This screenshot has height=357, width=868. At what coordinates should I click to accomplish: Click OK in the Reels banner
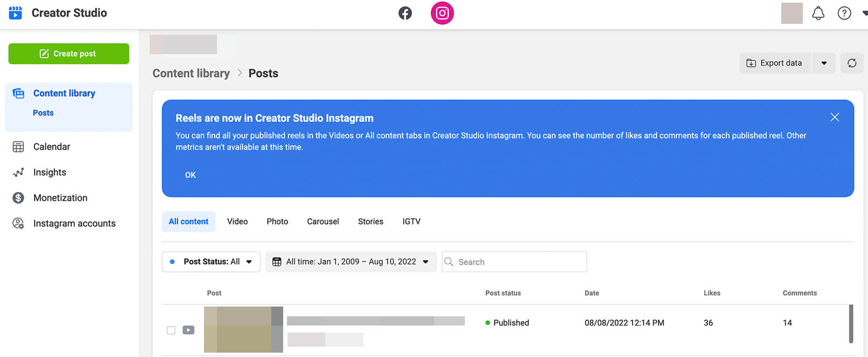pos(190,175)
